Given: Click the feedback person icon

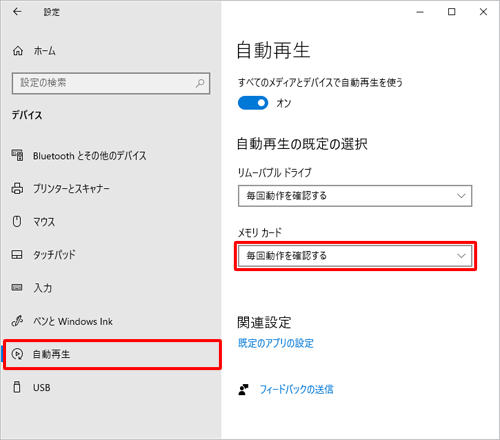Looking at the screenshot, I should 244,389.
